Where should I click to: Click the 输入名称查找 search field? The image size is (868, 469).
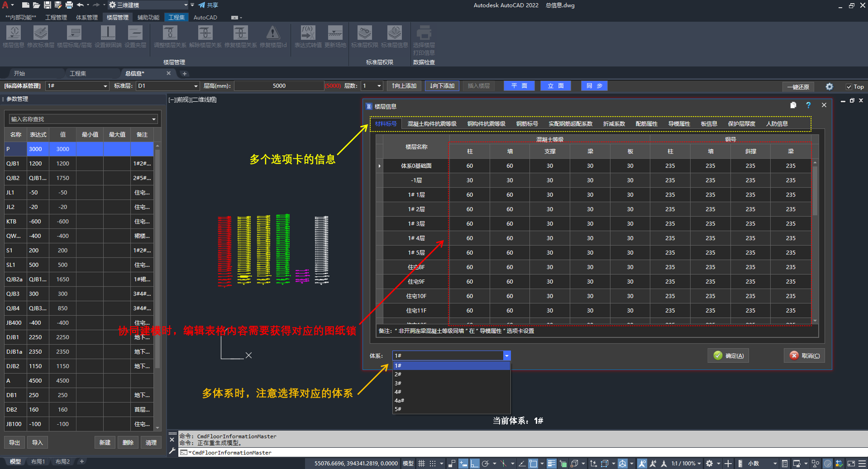[x=80, y=119]
